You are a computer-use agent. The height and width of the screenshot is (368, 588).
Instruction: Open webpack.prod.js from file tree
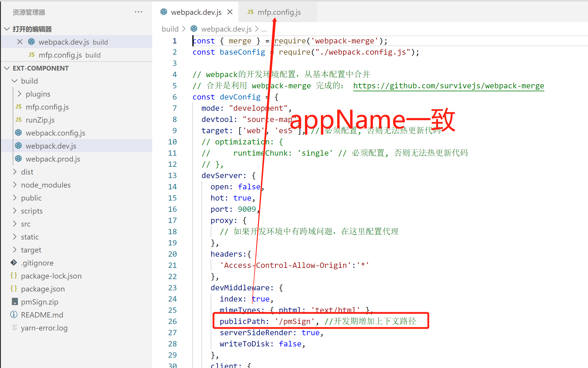53,159
